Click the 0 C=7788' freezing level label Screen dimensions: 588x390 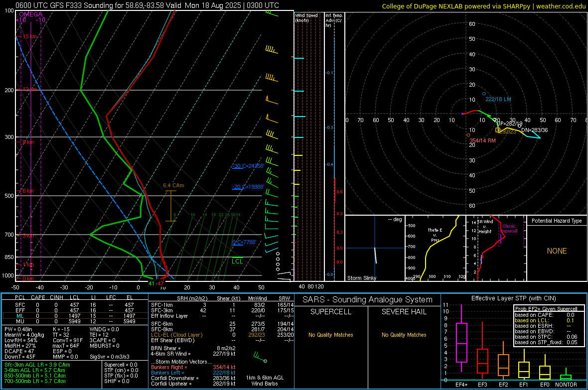tap(244, 242)
